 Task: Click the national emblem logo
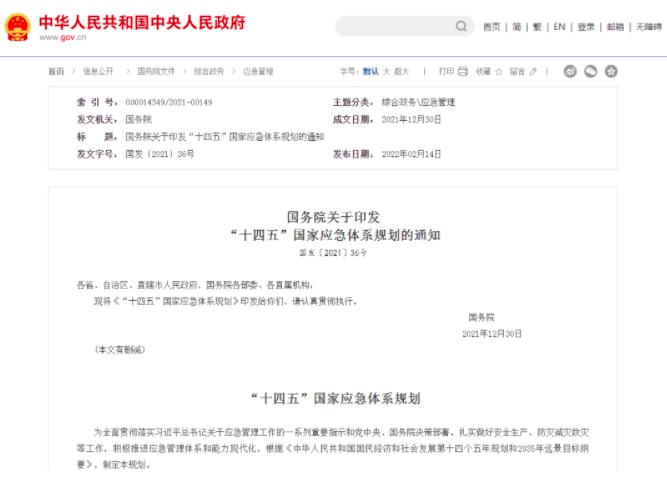pyautogui.click(x=17, y=27)
